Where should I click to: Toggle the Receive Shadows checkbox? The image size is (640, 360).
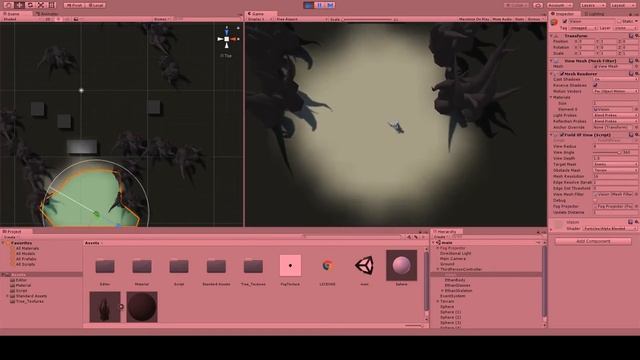(595, 85)
